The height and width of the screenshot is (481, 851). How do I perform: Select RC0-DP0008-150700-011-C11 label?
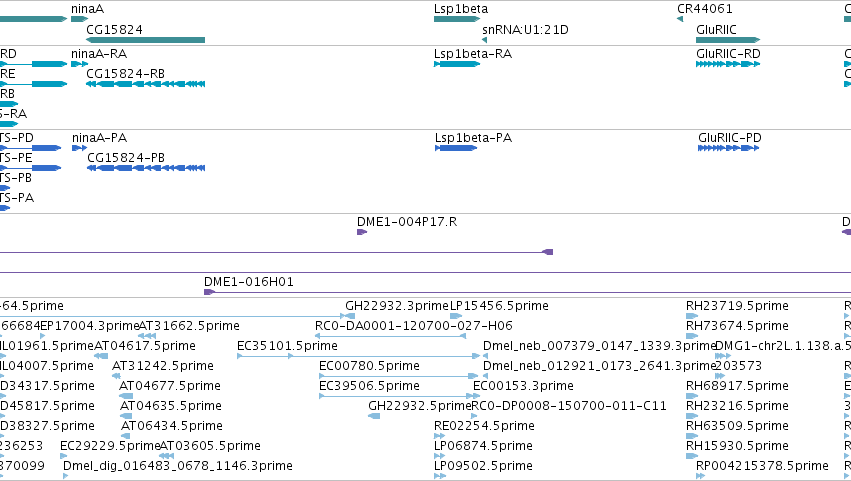(x=569, y=406)
